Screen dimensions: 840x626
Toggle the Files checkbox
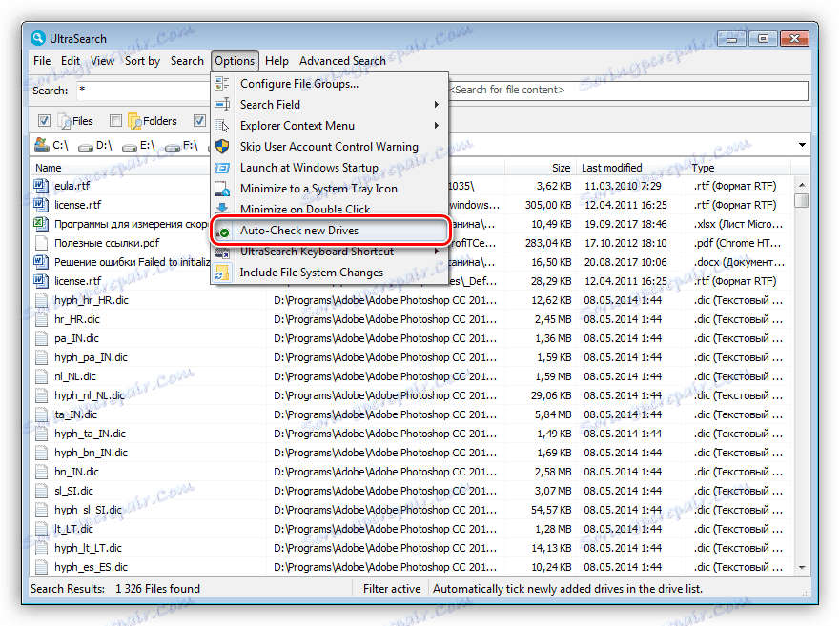[x=45, y=121]
